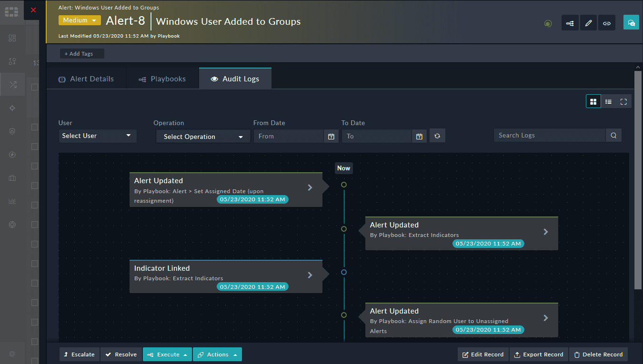The image size is (643, 364).
Task: Open the To Date calendar picker
Action: coord(419,137)
